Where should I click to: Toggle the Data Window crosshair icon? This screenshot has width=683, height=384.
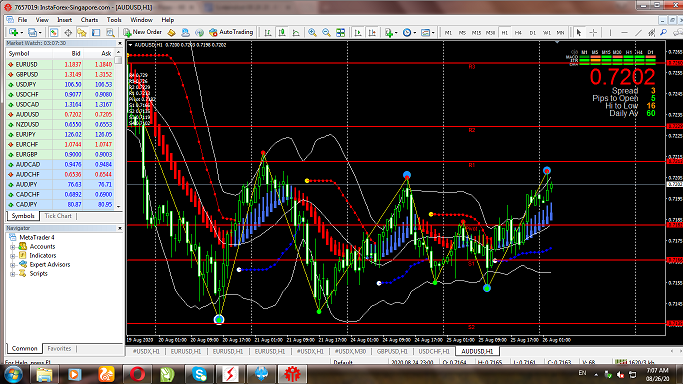pyautogui.click(x=68, y=33)
